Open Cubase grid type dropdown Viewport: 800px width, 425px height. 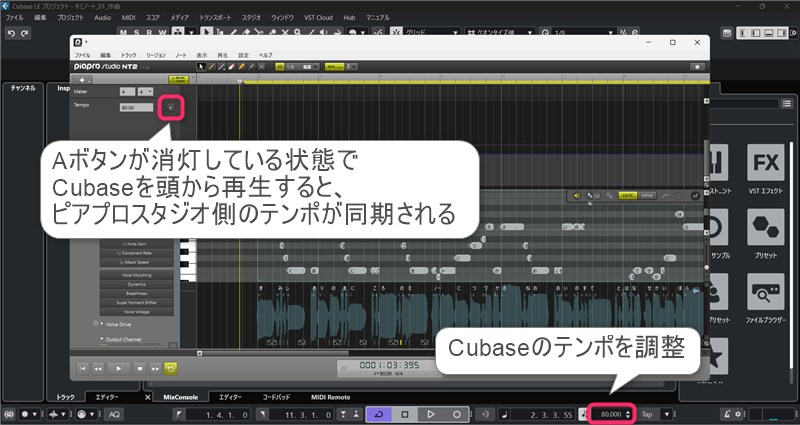[432, 33]
